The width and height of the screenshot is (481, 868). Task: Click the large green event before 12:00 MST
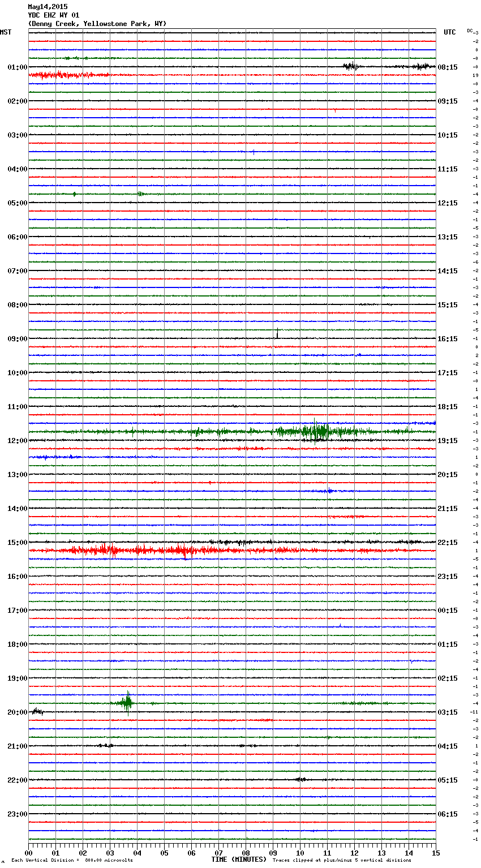point(316,431)
